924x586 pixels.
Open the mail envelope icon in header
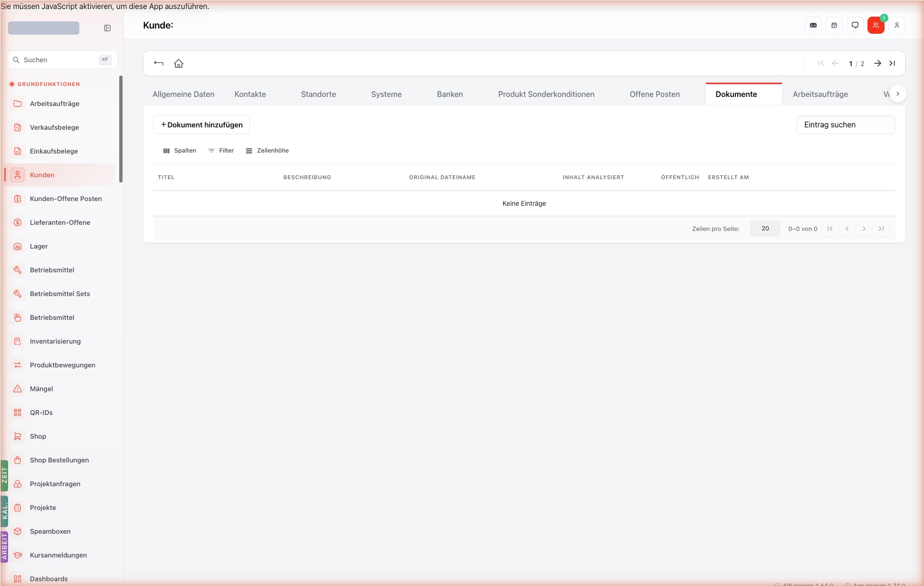pyautogui.click(x=813, y=25)
